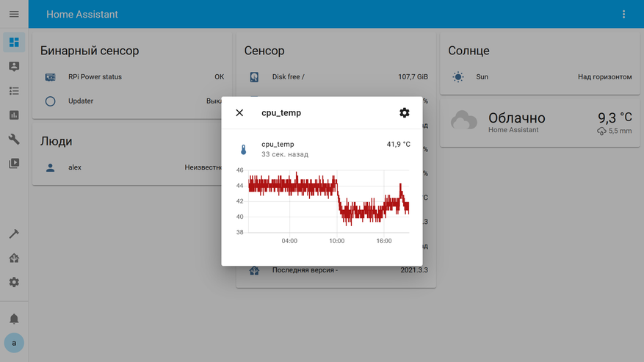Open the Disk free / sensor row
The height and width of the screenshot is (362, 644).
pyautogui.click(x=336, y=77)
